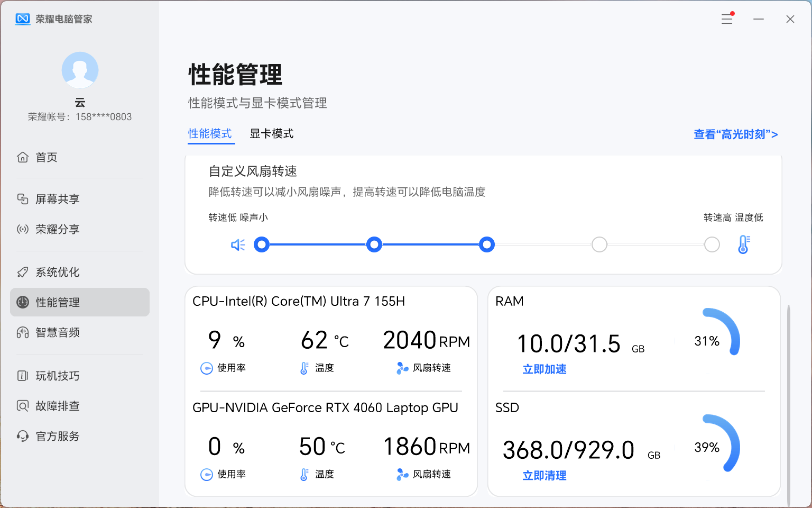Click the thermometer icon at slider end
The width and height of the screenshot is (812, 508).
coord(744,244)
